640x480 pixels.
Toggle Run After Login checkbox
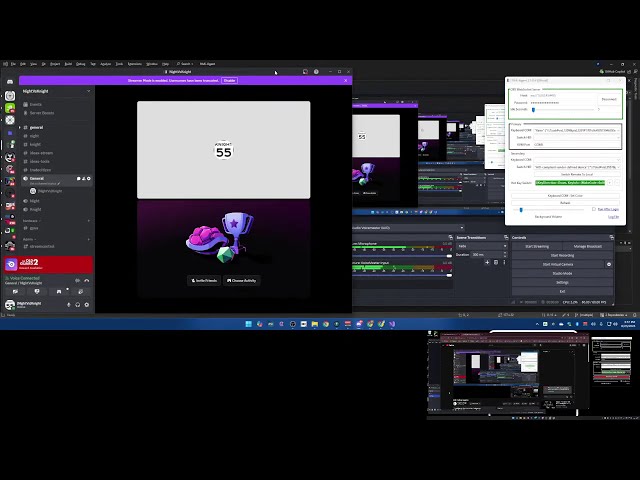coord(594,209)
